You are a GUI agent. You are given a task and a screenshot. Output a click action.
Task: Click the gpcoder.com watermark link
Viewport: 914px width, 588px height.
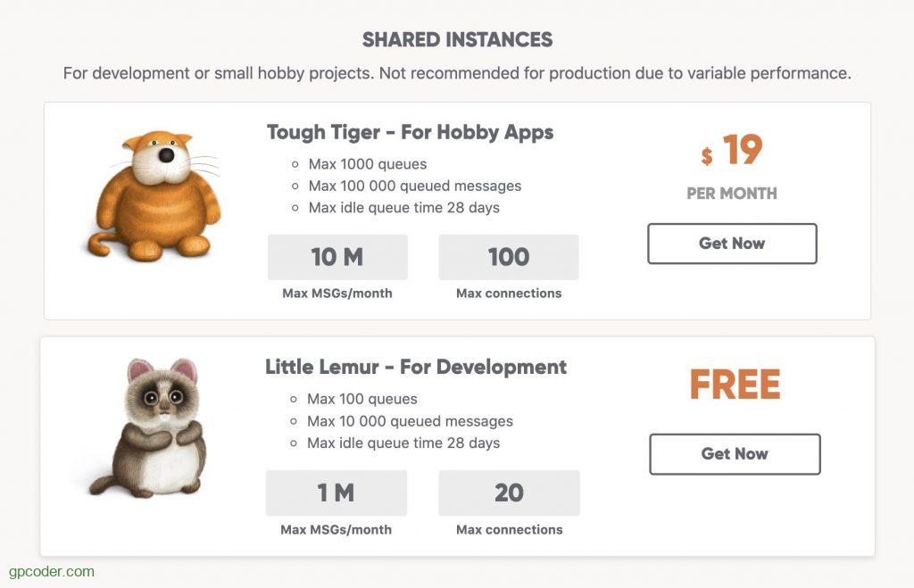(52, 571)
